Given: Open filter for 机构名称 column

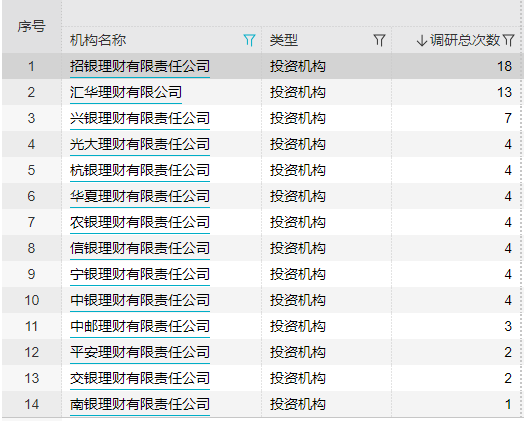Looking at the screenshot, I should [249, 40].
